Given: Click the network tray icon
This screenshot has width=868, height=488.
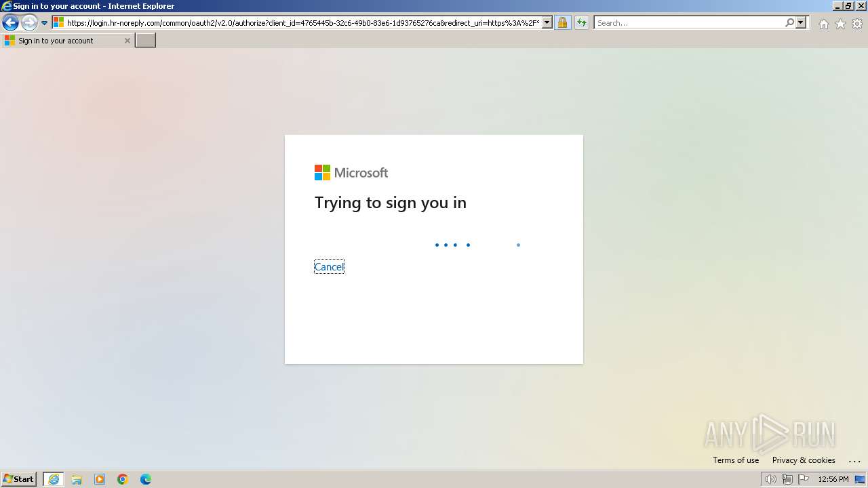Looking at the screenshot, I should (787, 479).
